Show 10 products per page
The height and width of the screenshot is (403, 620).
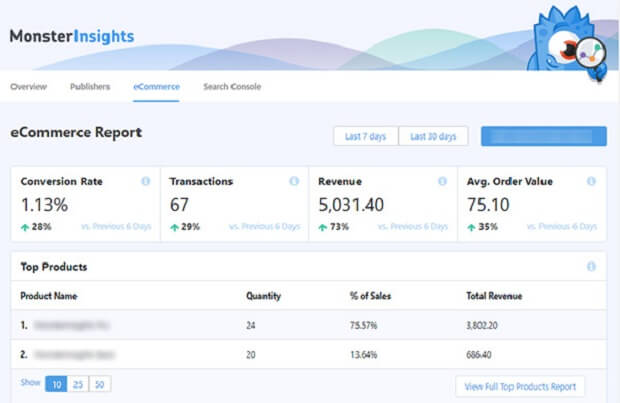click(x=56, y=384)
